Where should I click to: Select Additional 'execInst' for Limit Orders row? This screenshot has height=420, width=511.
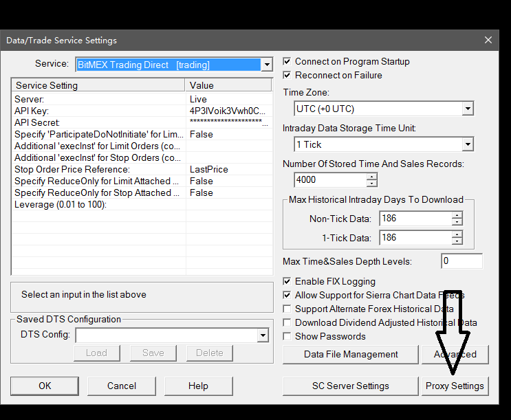tap(142, 146)
